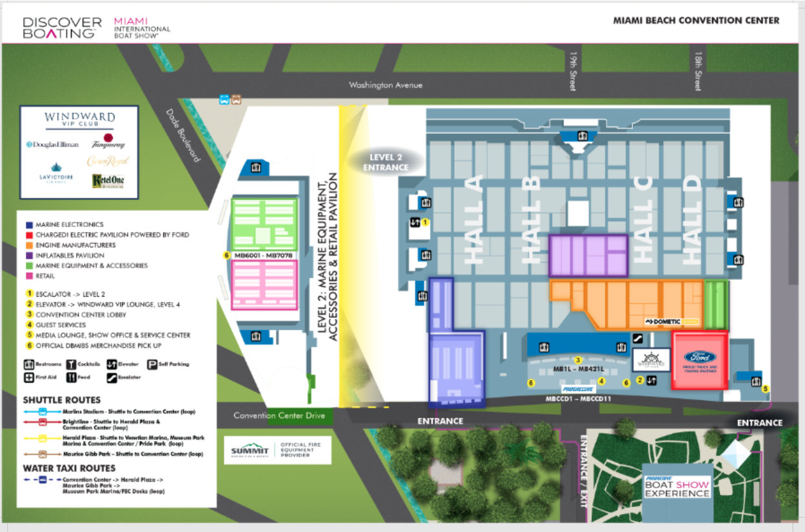Viewport: 805px width, 532px height.
Task: Click the Restrooms icon in the legend
Action: pyautogui.click(x=28, y=364)
